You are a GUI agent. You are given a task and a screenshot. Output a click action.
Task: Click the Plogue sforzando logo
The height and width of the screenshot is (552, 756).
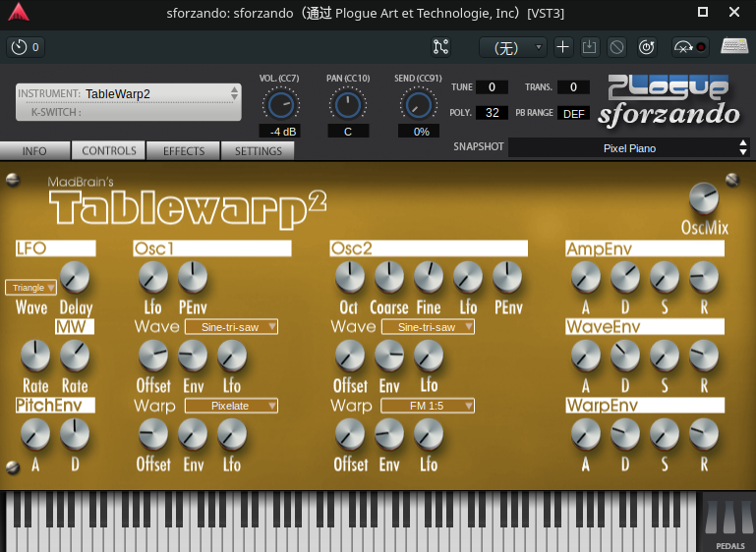click(x=669, y=102)
